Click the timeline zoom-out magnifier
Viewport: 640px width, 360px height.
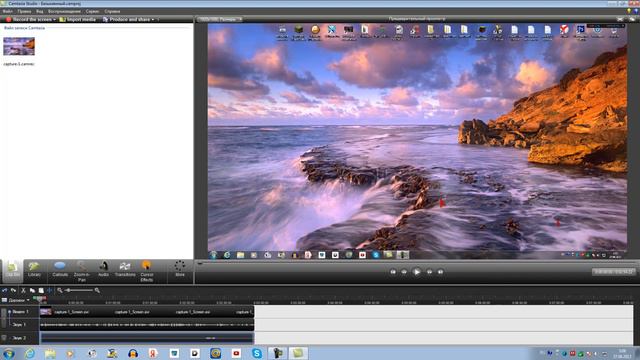(60, 290)
